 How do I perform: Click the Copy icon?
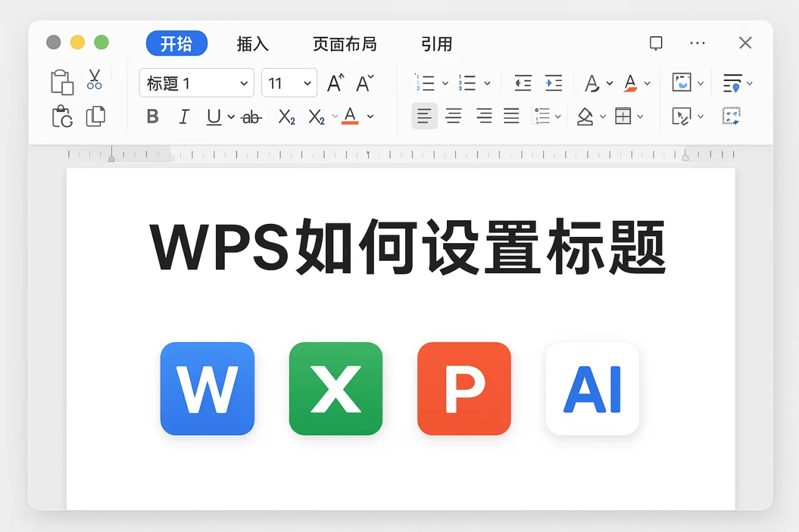click(95, 117)
